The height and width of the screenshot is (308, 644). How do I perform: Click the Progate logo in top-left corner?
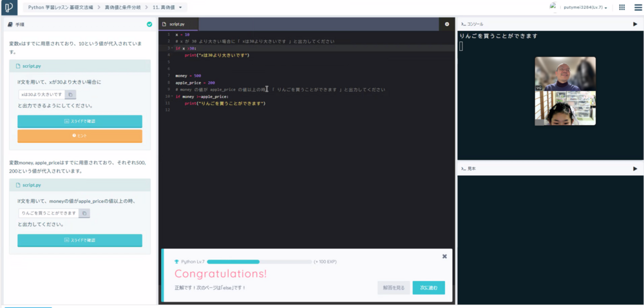tap(10, 8)
